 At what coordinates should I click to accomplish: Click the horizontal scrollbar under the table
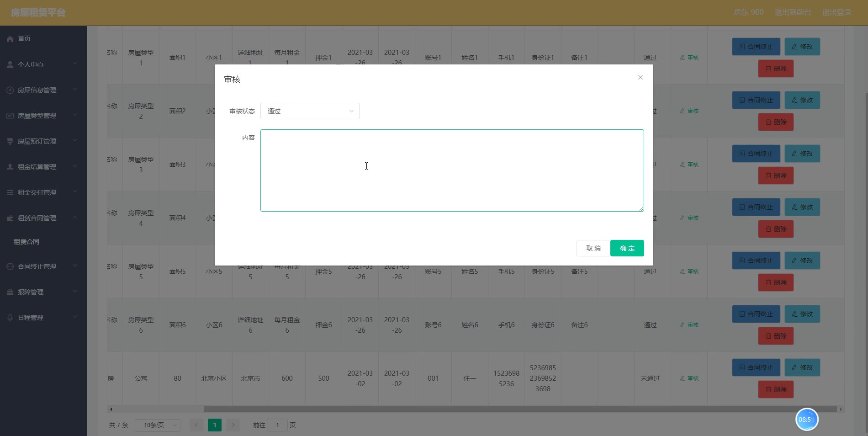(519, 409)
